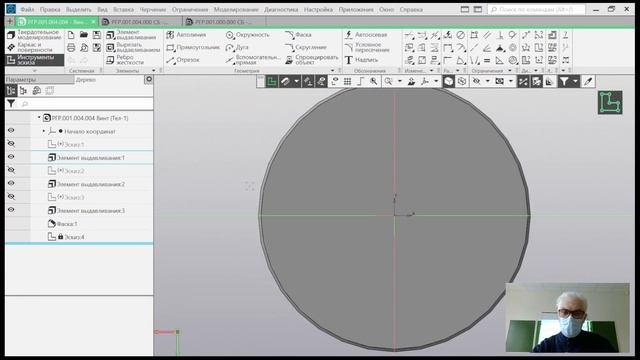Show the hidden Эскиз:1
This screenshot has width=640, height=360.
point(11,144)
